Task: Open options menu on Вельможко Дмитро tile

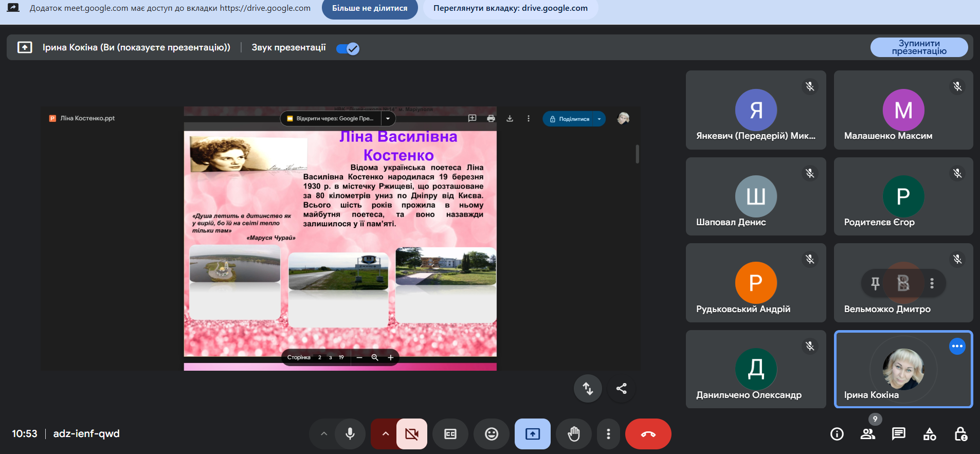Action: (932, 283)
